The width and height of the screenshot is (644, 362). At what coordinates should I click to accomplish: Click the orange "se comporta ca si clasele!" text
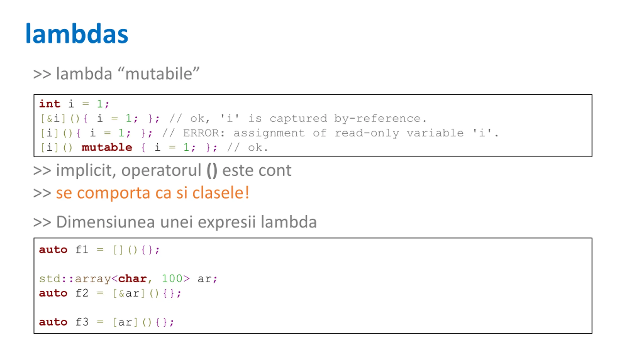(x=152, y=193)
